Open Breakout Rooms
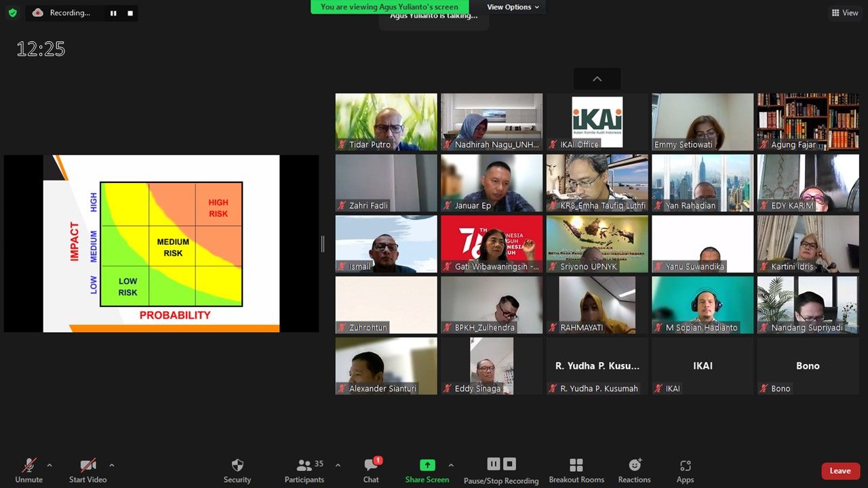Image resolution: width=868 pixels, height=488 pixels. point(576,470)
